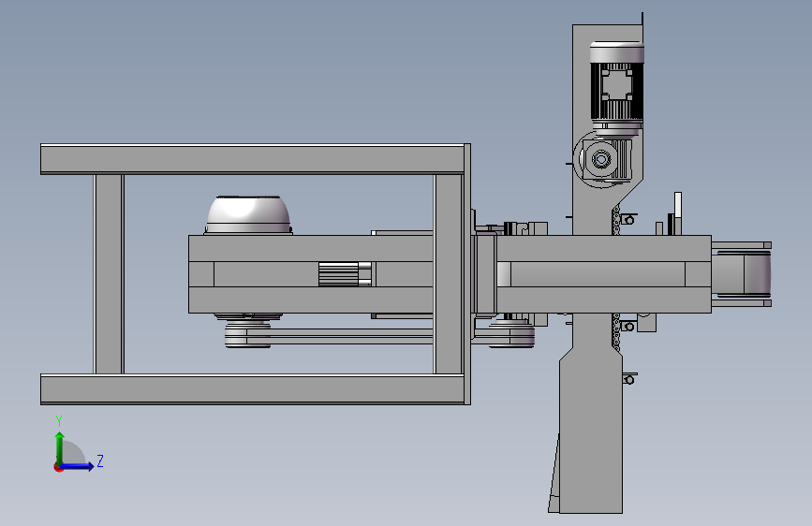This screenshot has height=526, width=812.
Task: Select the top horizontal beam of the frame
Action: (x=252, y=159)
